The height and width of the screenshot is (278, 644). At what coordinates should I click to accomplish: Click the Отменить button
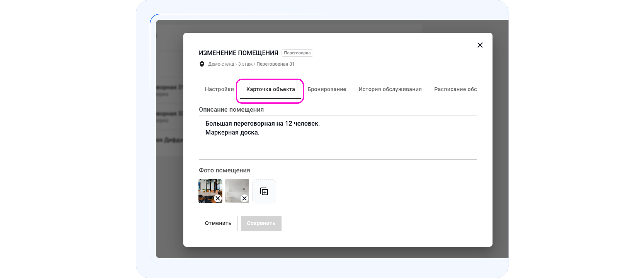coord(218,223)
